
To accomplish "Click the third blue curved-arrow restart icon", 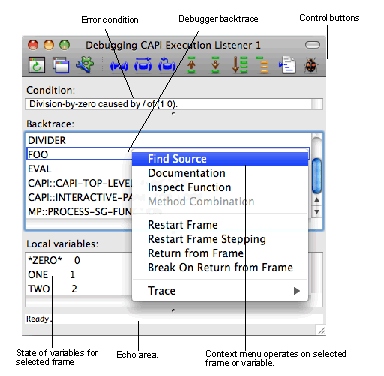I will 167,65.
